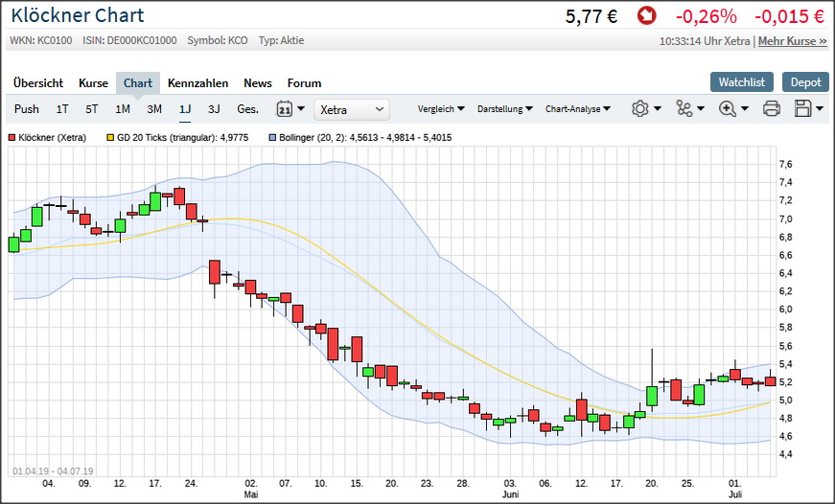
Task: Add stock via Watchlist button
Action: [742, 82]
